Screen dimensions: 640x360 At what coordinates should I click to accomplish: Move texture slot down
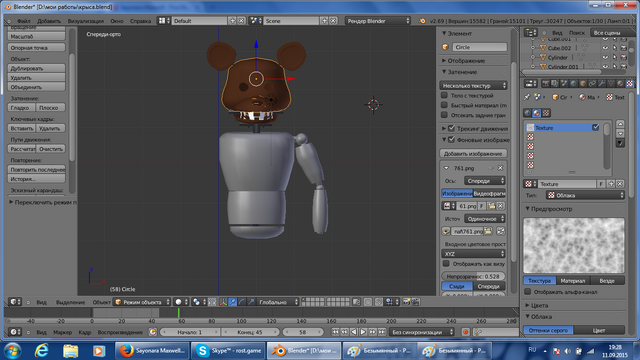point(620,133)
